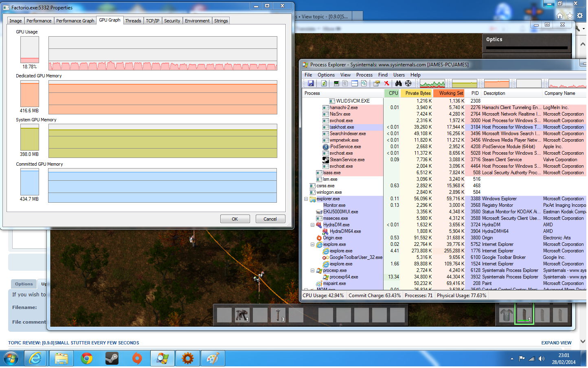Open Steam from the Windows taskbar

[x=112, y=359]
